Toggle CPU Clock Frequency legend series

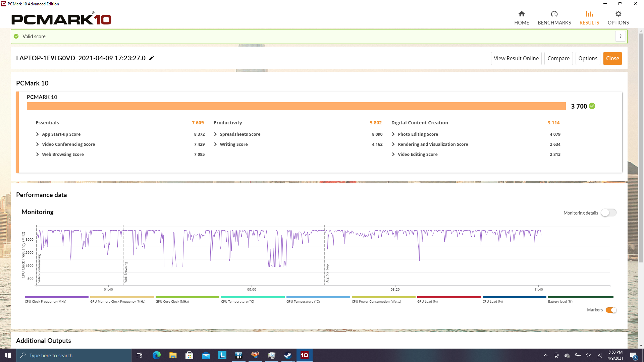[56, 299]
